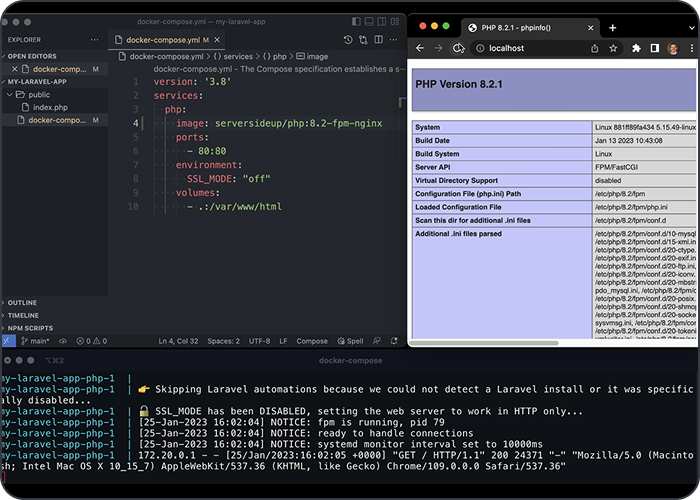Expand the Outline section

click(x=22, y=302)
